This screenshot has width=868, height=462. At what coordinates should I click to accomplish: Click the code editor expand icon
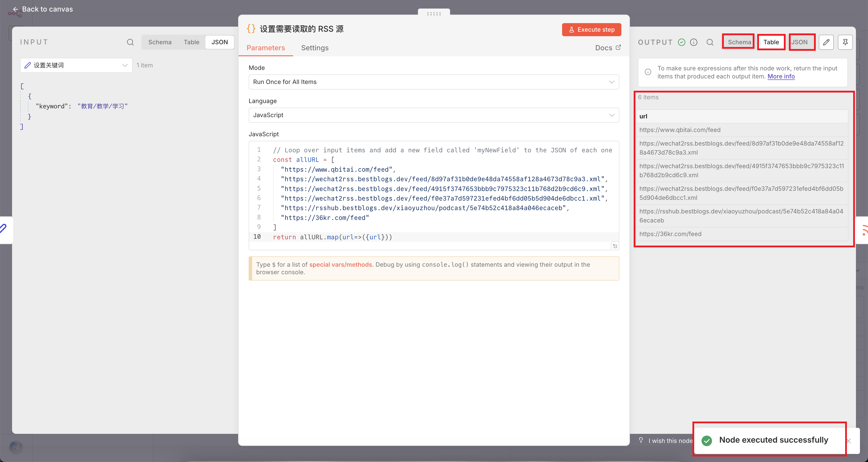tap(615, 246)
